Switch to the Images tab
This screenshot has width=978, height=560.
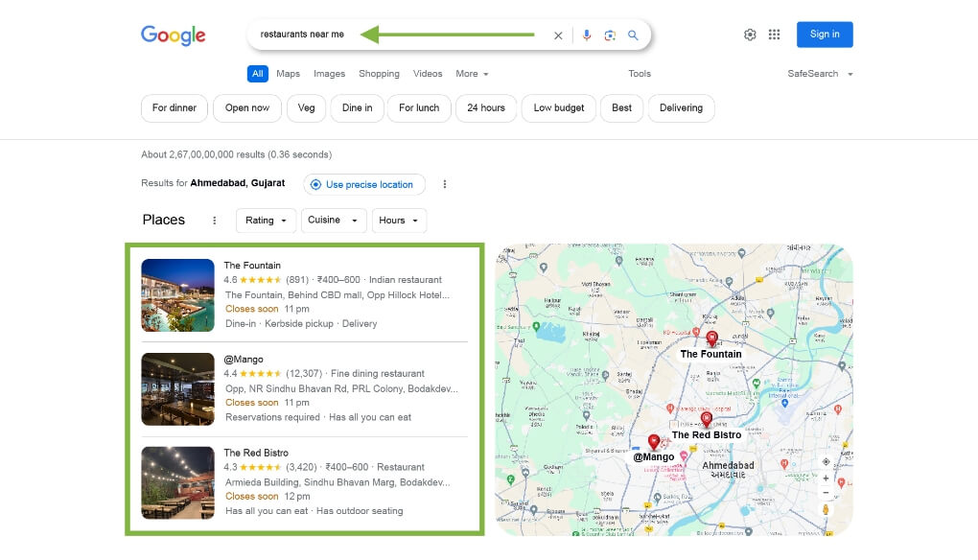pos(329,74)
